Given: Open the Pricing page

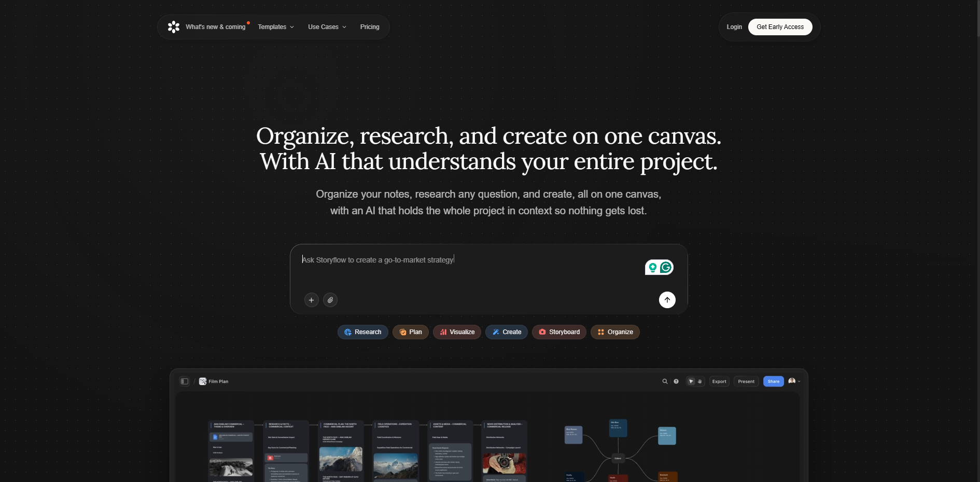Looking at the screenshot, I should [x=370, y=27].
